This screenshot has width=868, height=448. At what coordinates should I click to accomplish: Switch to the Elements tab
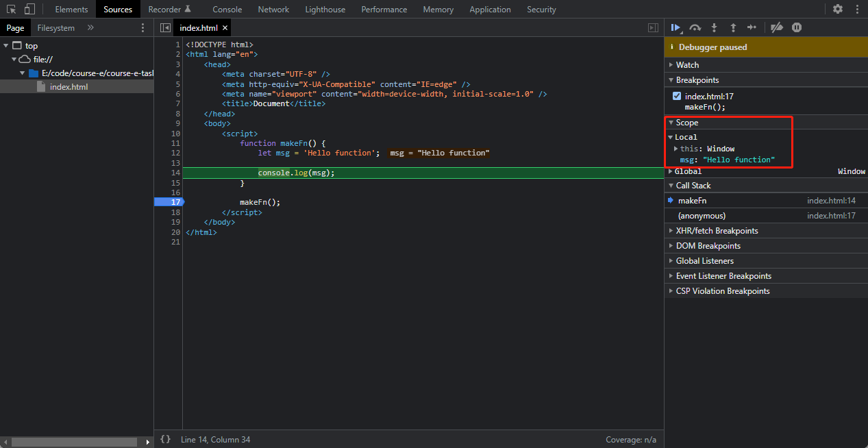coord(71,10)
